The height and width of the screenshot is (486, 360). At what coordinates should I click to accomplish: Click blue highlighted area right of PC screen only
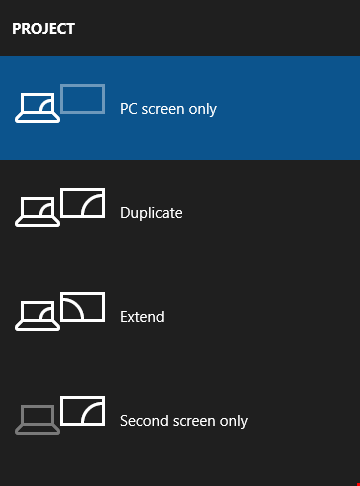pos(287,108)
